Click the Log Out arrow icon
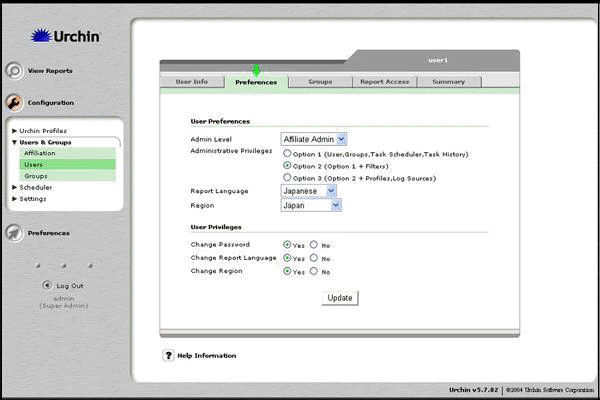600x400 pixels. pyautogui.click(x=47, y=285)
